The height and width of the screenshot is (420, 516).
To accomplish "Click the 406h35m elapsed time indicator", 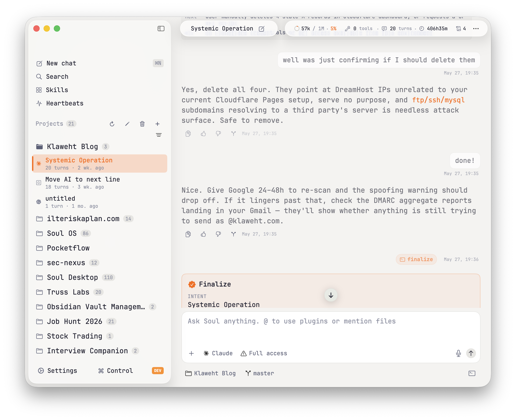I will coord(433,28).
